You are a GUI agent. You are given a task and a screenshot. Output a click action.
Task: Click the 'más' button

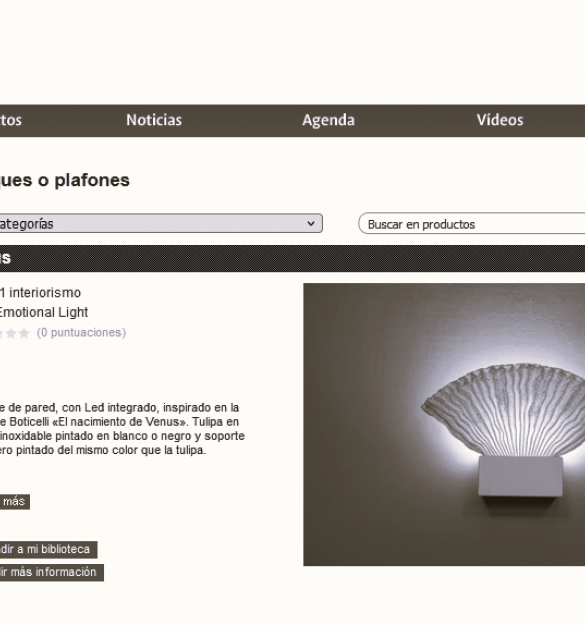15,501
